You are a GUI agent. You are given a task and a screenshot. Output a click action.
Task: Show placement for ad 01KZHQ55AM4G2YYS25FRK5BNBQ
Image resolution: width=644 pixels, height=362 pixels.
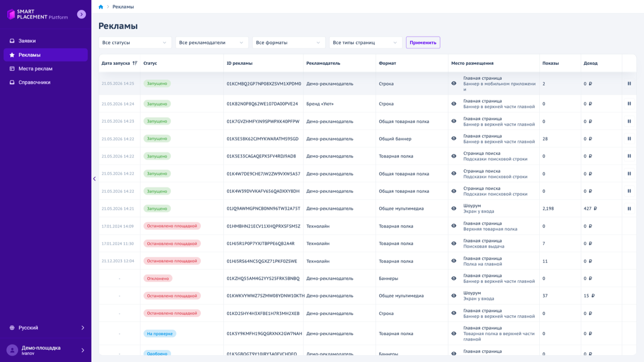click(454, 278)
